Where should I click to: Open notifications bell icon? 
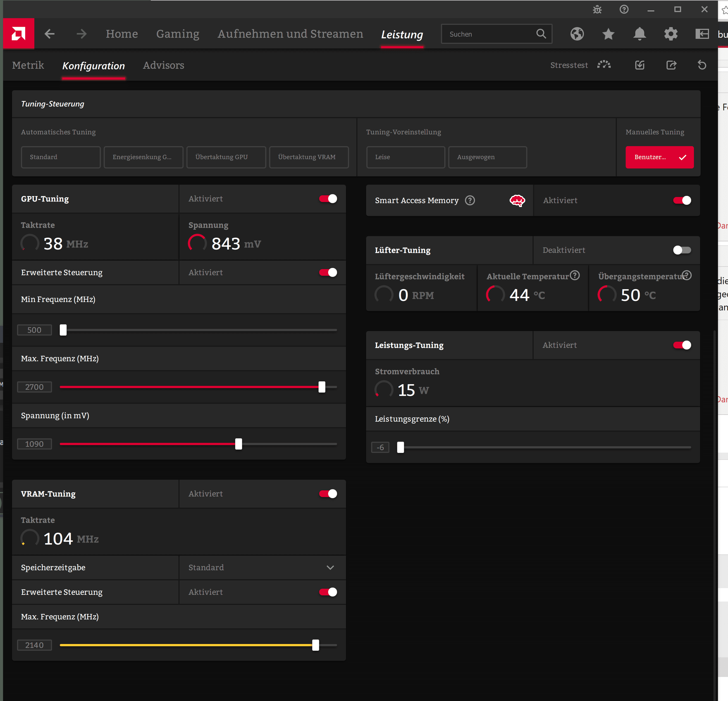(639, 34)
